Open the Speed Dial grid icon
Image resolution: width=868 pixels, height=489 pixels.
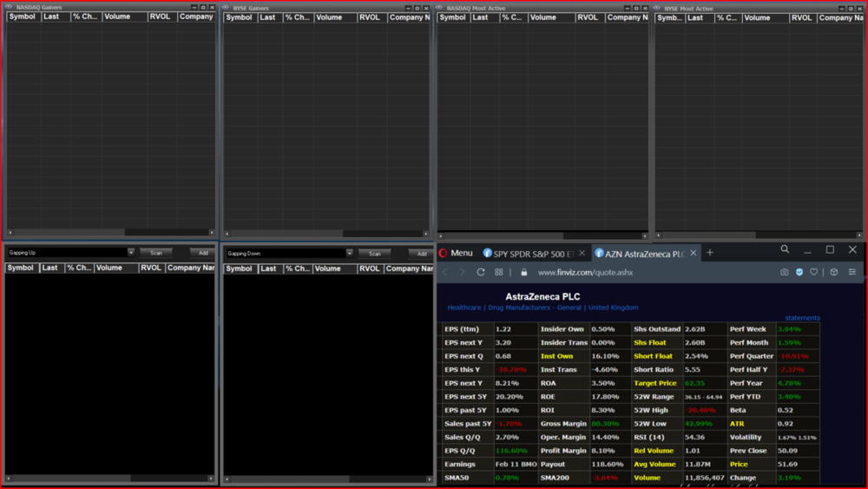click(499, 273)
